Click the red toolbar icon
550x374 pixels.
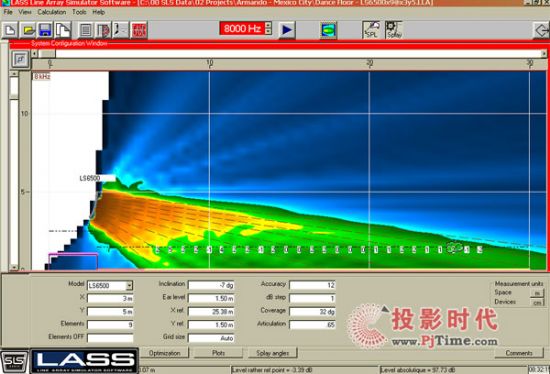(139, 30)
